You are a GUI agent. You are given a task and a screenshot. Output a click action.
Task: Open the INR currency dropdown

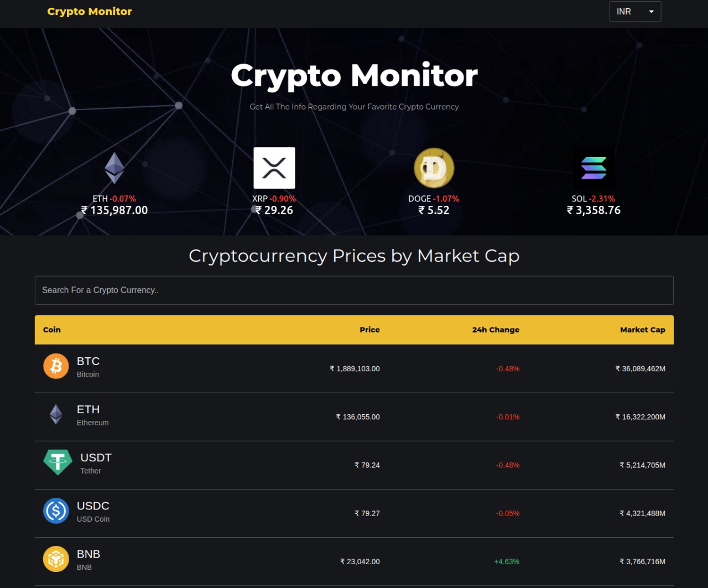635,12
